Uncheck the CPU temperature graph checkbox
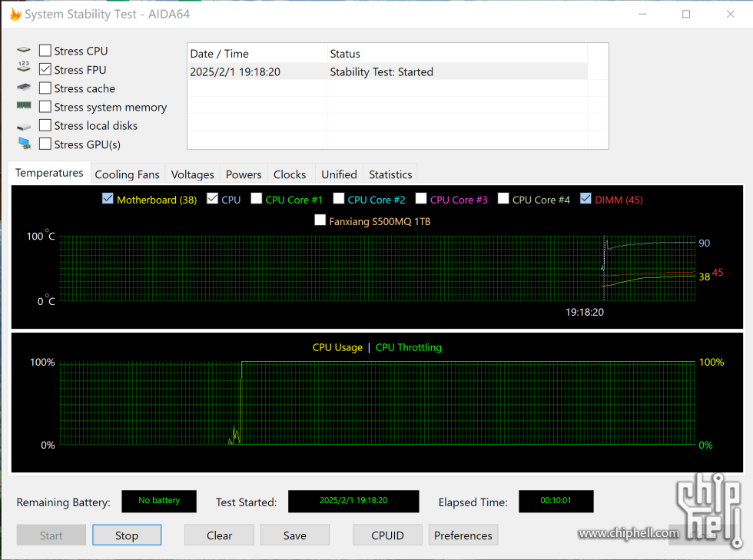Viewport: 753px width, 560px height. pyautogui.click(x=212, y=198)
